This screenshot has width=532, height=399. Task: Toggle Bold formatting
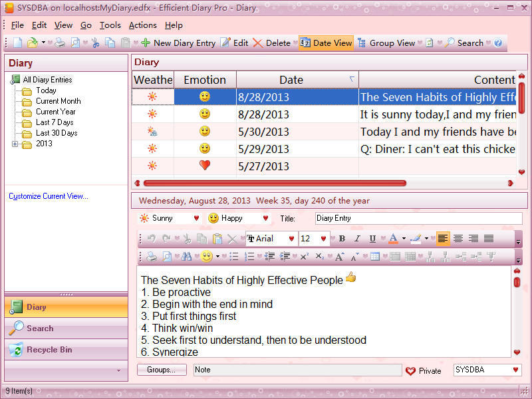pos(342,239)
